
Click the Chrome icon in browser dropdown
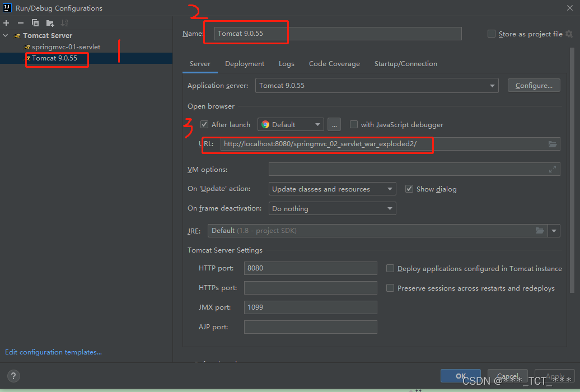click(265, 124)
